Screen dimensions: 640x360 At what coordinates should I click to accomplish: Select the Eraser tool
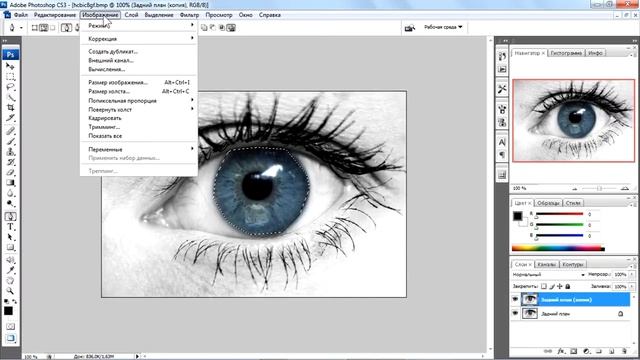pos(10,173)
